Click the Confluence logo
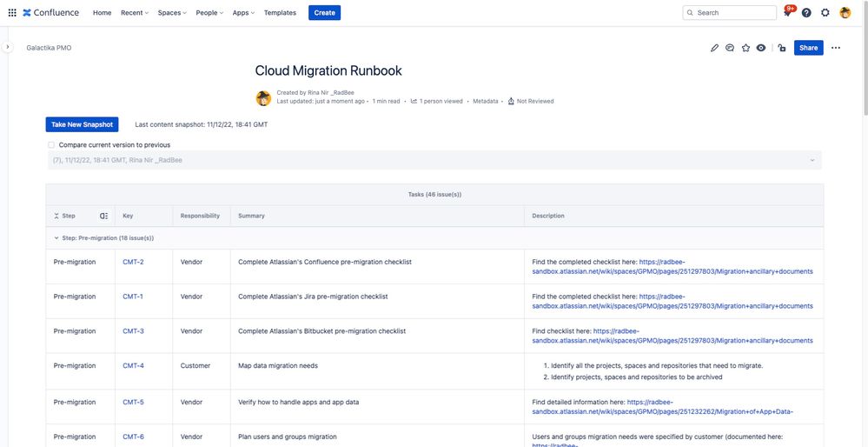The height and width of the screenshot is (447, 868). tap(51, 12)
